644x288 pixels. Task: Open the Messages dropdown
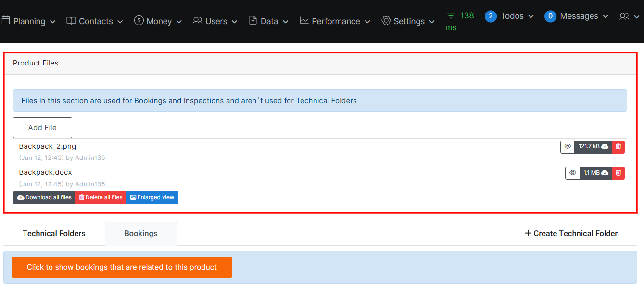click(x=576, y=16)
